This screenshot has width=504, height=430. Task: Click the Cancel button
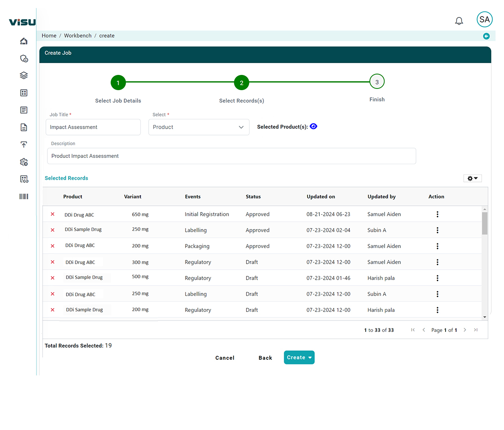(x=224, y=358)
